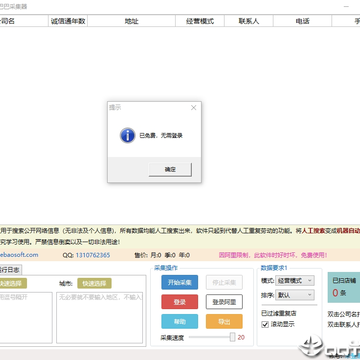Click the 售价 price text line
The width and height of the screenshot is (360, 360).
click(162, 255)
